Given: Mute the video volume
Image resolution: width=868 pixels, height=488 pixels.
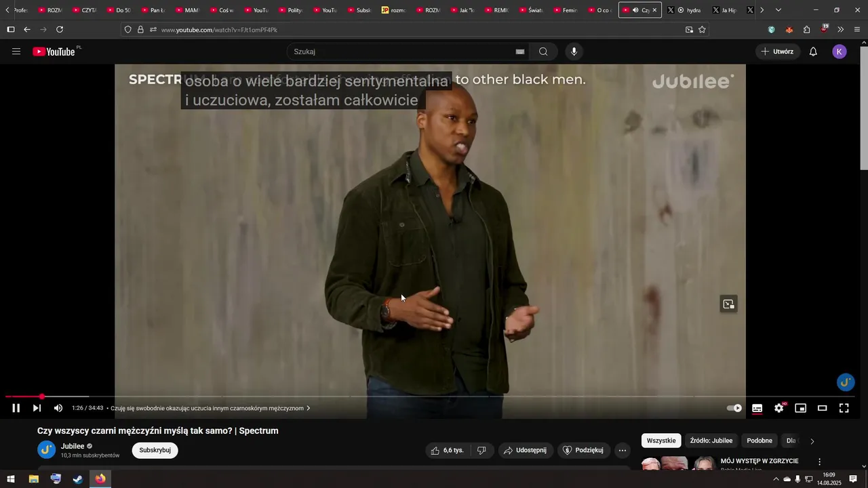Looking at the screenshot, I should click(58, 408).
